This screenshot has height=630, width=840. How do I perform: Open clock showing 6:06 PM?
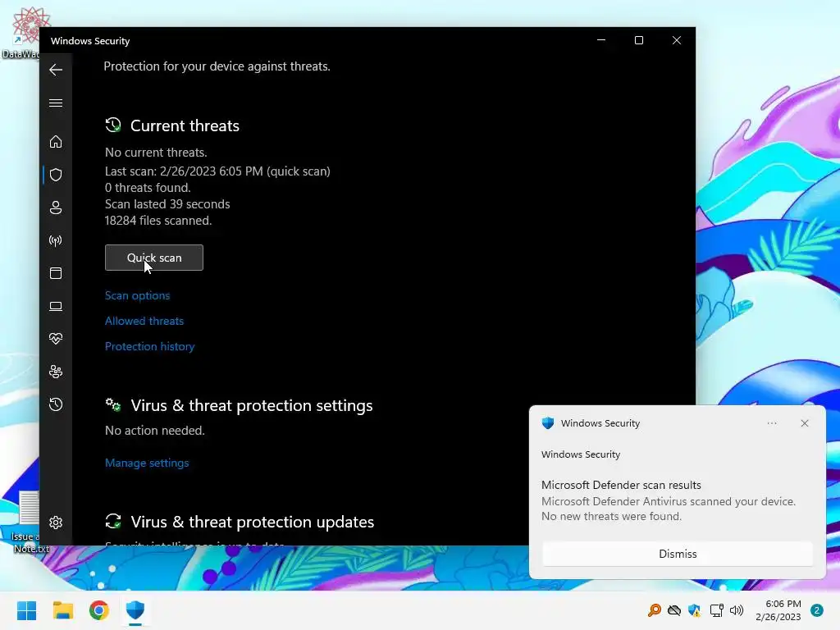tap(778, 610)
